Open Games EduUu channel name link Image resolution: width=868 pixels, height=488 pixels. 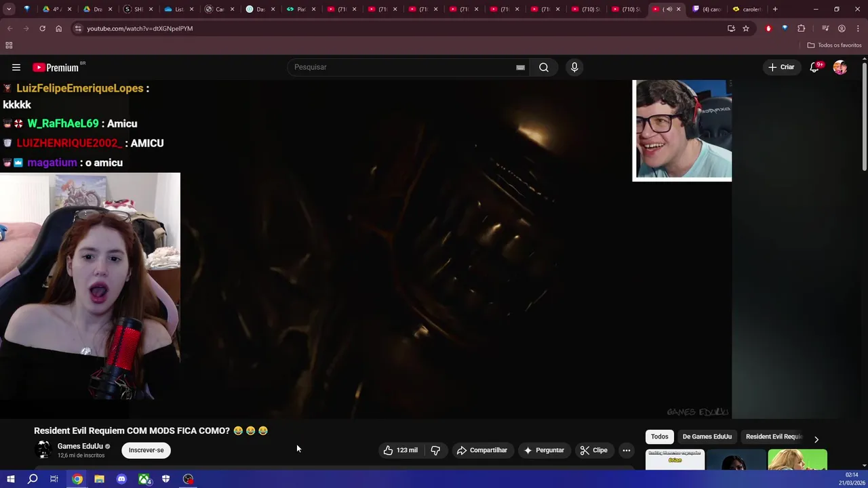pos(80,446)
